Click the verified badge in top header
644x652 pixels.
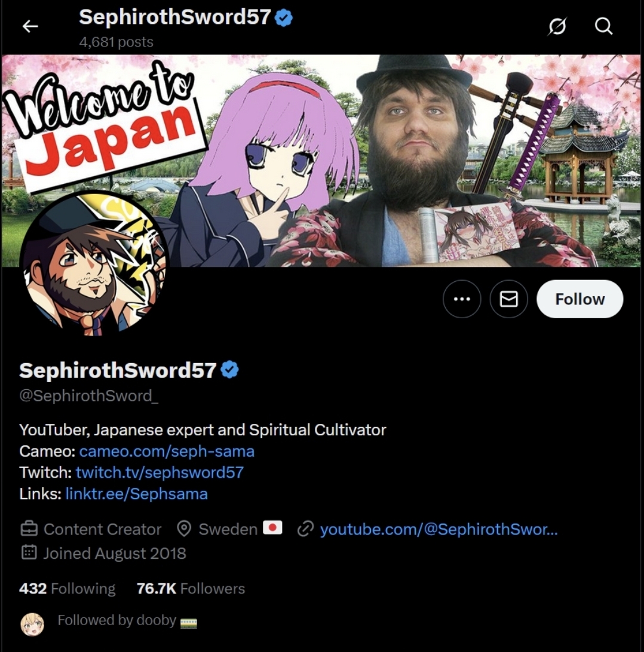pos(284,18)
